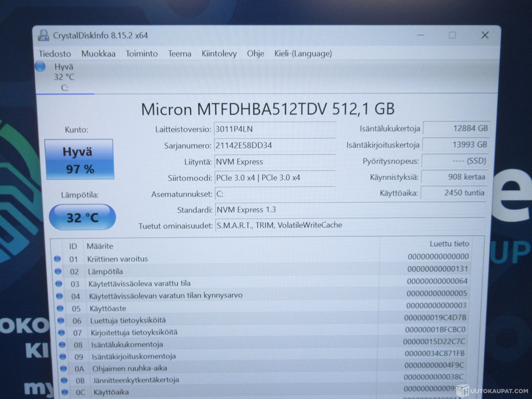Click the Pyöritysnopeus value ---- (SSD)
The image size is (532, 399).
pyautogui.click(x=455, y=161)
